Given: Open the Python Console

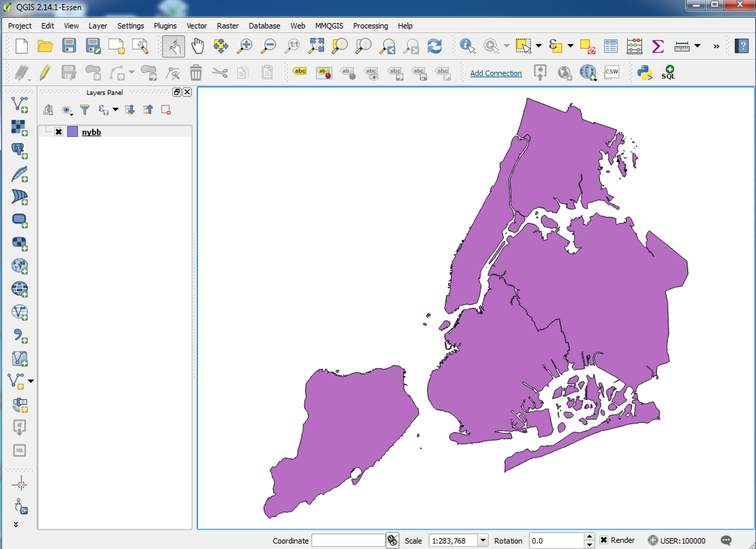Looking at the screenshot, I should click(x=645, y=73).
